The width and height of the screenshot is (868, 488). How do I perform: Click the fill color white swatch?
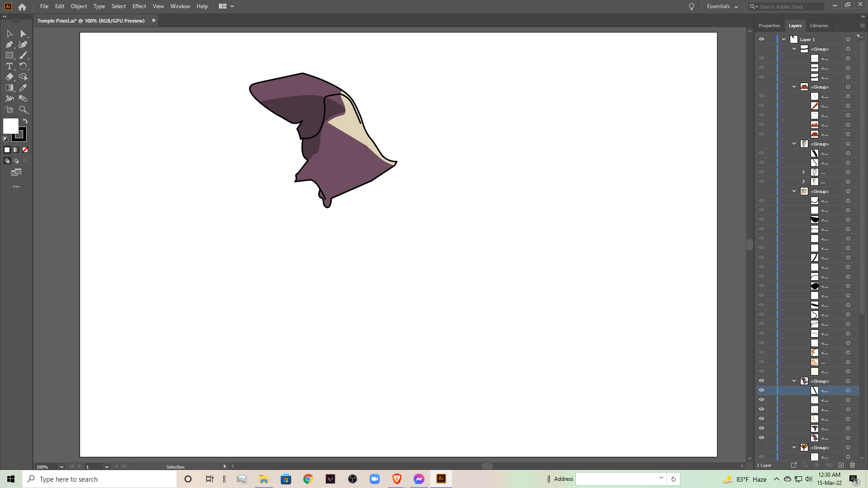11,126
